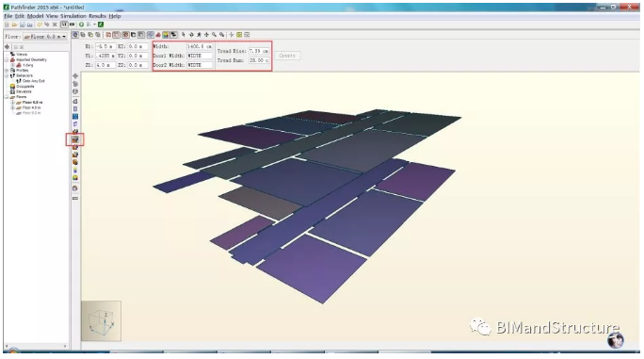Delete selection with the X icon
The image size is (644, 359).
[x=55, y=24]
